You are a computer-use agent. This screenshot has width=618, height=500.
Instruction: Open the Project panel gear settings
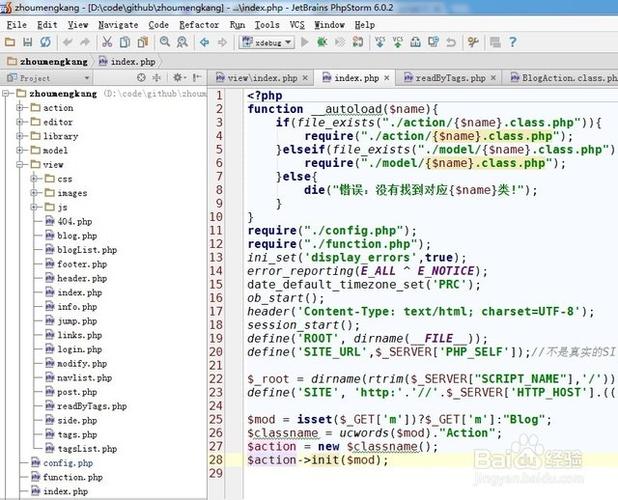pyautogui.click(x=178, y=78)
